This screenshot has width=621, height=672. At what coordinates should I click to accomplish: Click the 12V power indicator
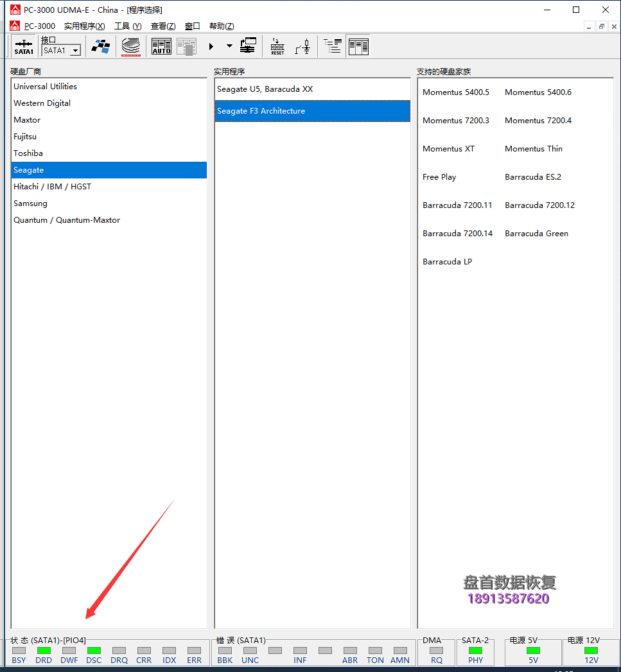(591, 651)
